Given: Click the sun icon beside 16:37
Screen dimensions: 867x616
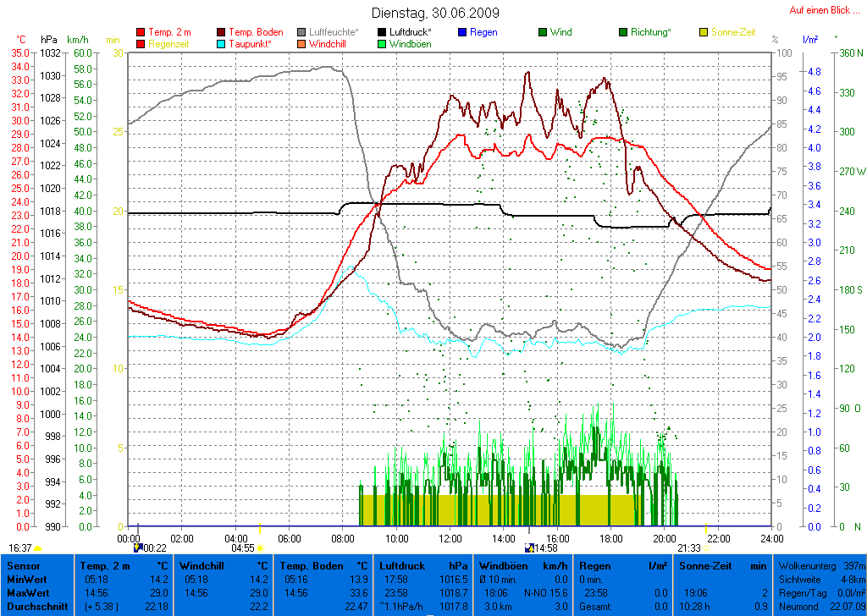Looking at the screenshot, I should [38, 548].
